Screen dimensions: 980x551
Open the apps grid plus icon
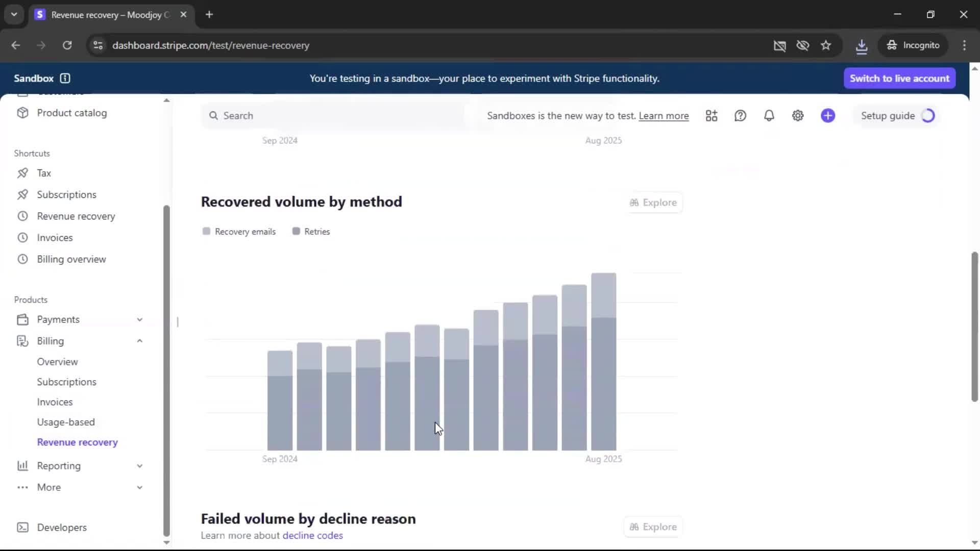pos(712,116)
